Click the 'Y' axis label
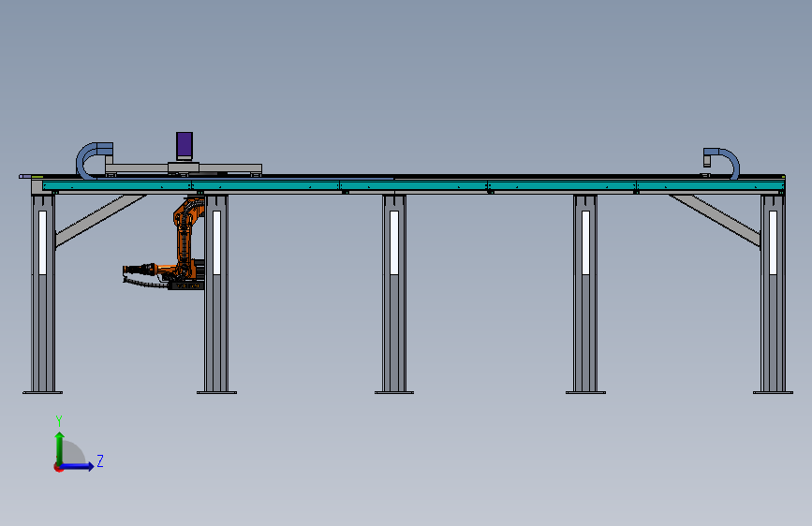Image resolution: width=812 pixels, height=526 pixels. pyautogui.click(x=59, y=421)
